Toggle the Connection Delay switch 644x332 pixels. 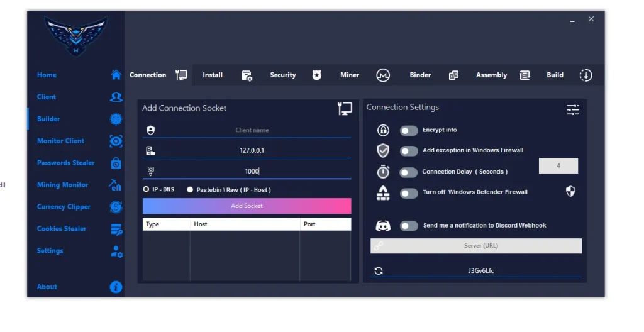(x=409, y=172)
